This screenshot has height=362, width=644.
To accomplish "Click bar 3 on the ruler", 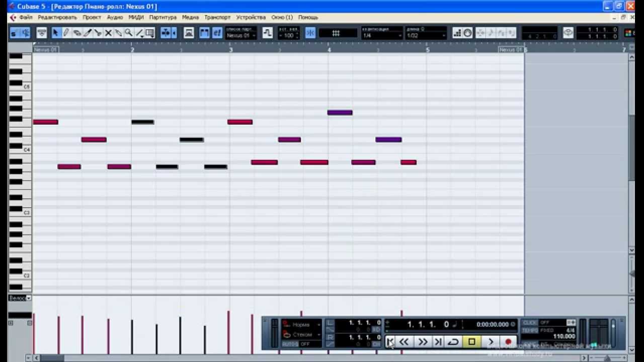I will 230,50.
